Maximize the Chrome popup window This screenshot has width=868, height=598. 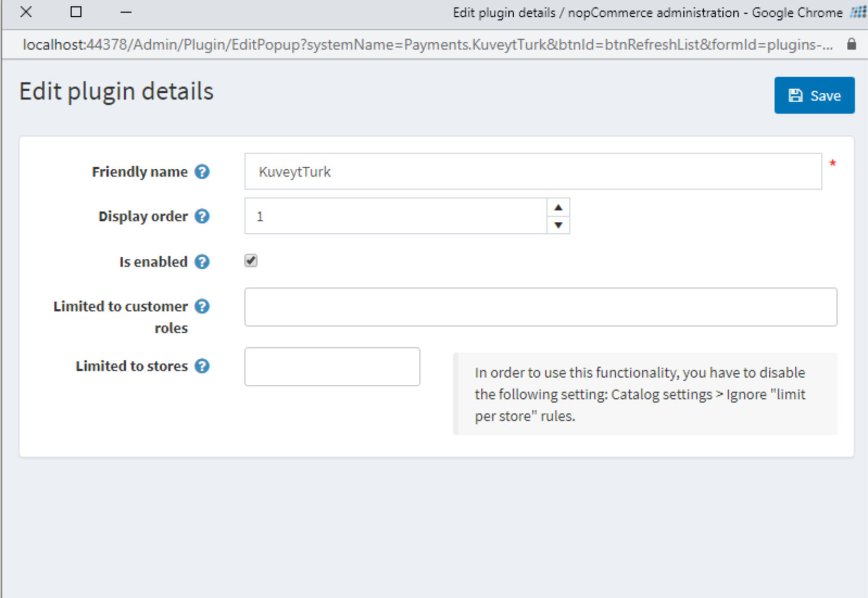click(76, 12)
